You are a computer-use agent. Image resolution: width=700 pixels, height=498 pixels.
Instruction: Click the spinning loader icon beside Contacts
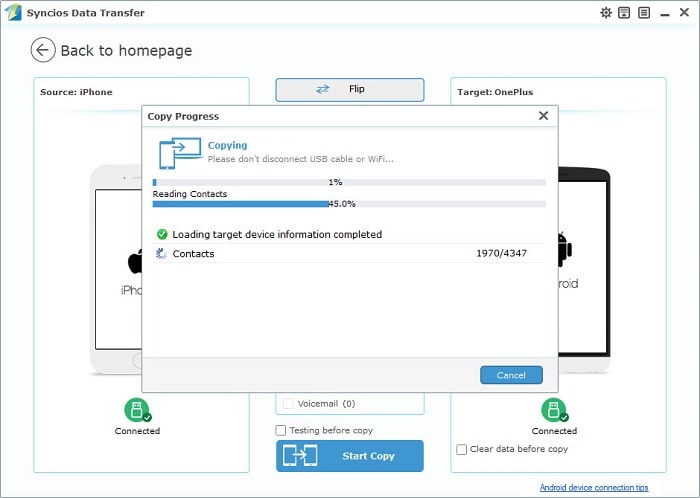click(x=161, y=253)
